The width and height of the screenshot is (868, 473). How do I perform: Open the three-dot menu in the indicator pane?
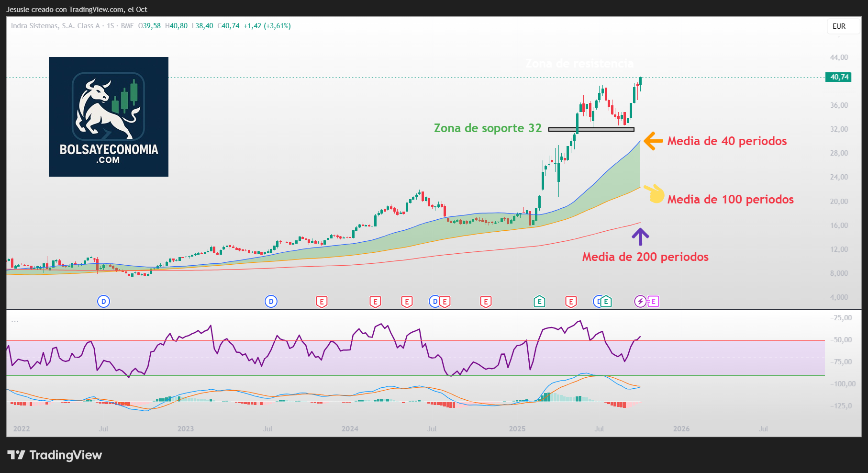[15, 320]
